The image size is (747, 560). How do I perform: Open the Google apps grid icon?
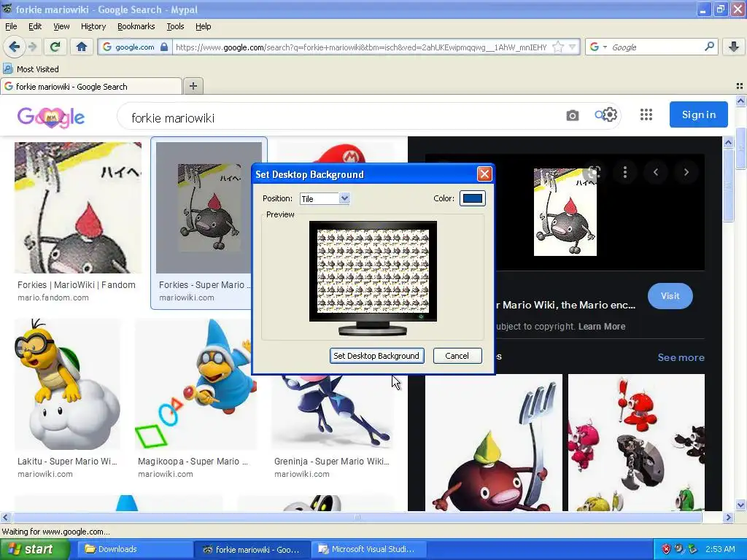point(646,114)
